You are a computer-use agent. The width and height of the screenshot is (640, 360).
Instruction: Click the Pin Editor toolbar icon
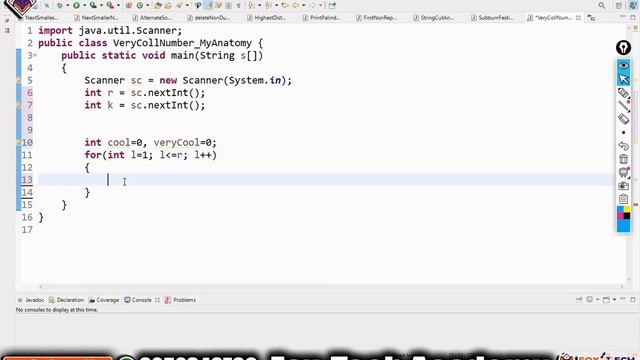pos(332,6)
